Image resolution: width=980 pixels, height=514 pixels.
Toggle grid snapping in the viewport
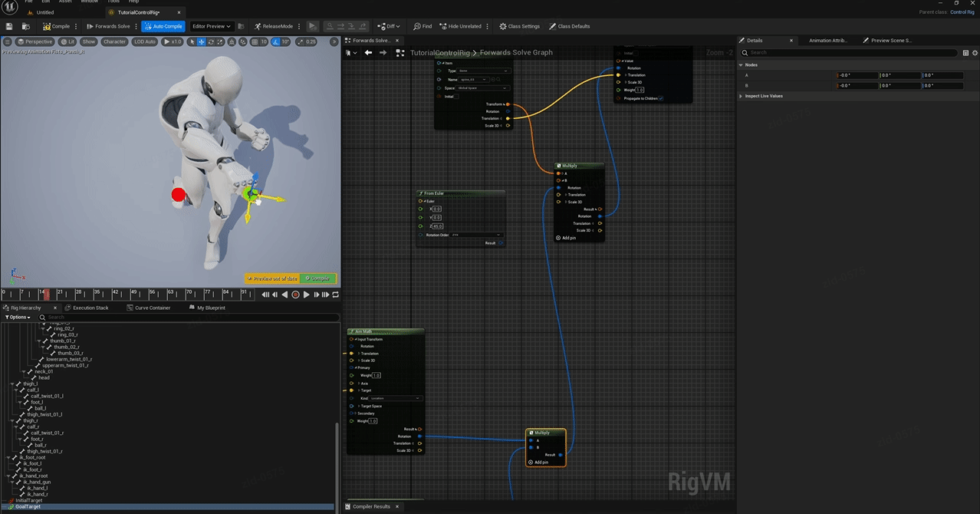[x=254, y=41]
